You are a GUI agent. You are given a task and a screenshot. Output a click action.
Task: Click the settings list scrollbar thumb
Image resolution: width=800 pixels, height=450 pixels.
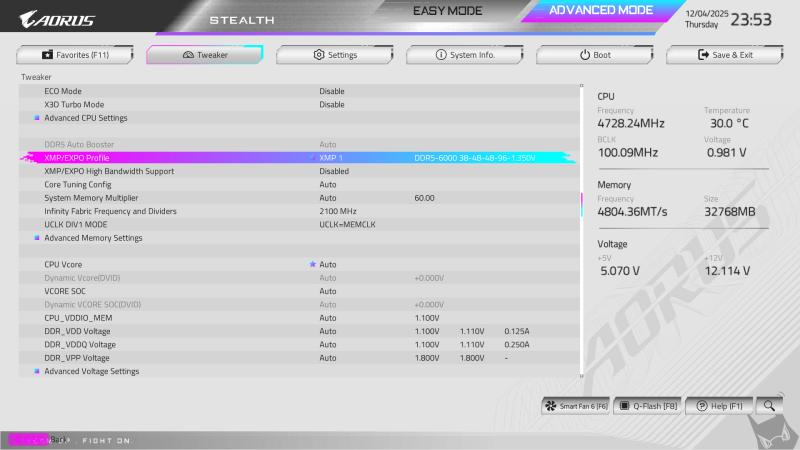pos(581,205)
